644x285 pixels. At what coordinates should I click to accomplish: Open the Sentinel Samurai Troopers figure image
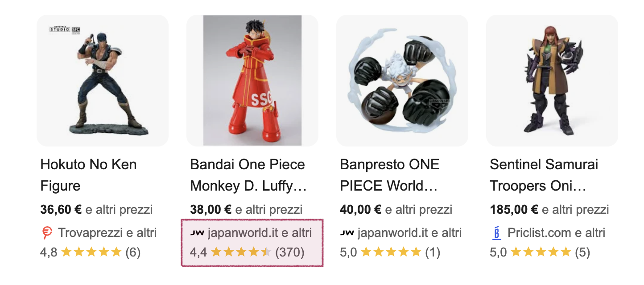(x=552, y=81)
